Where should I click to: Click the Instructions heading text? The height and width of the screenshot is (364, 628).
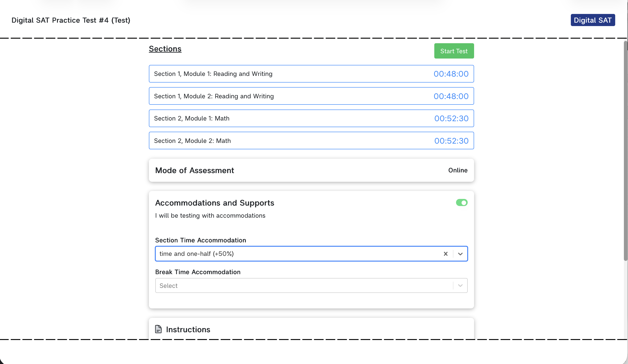(188, 329)
